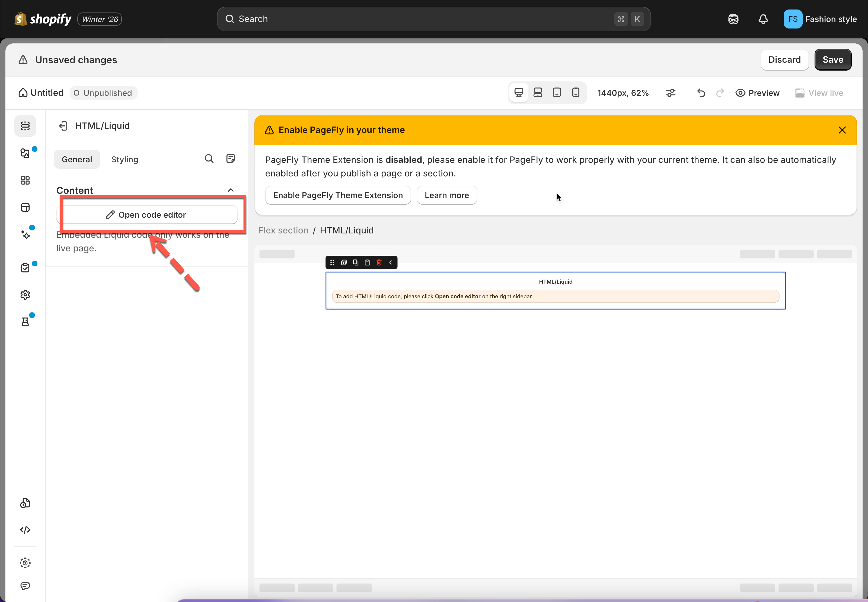
Task: Open the AI sparkle icon in left sidebar
Action: pos(25,235)
